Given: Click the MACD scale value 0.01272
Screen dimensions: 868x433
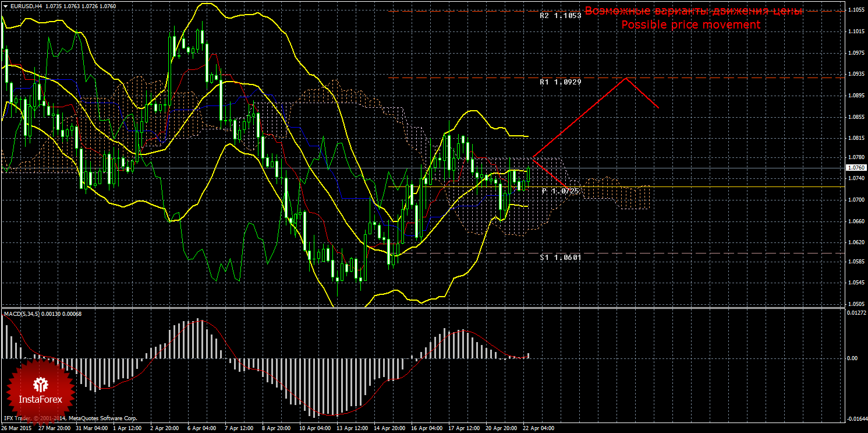Looking at the screenshot, I should click(856, 314).
